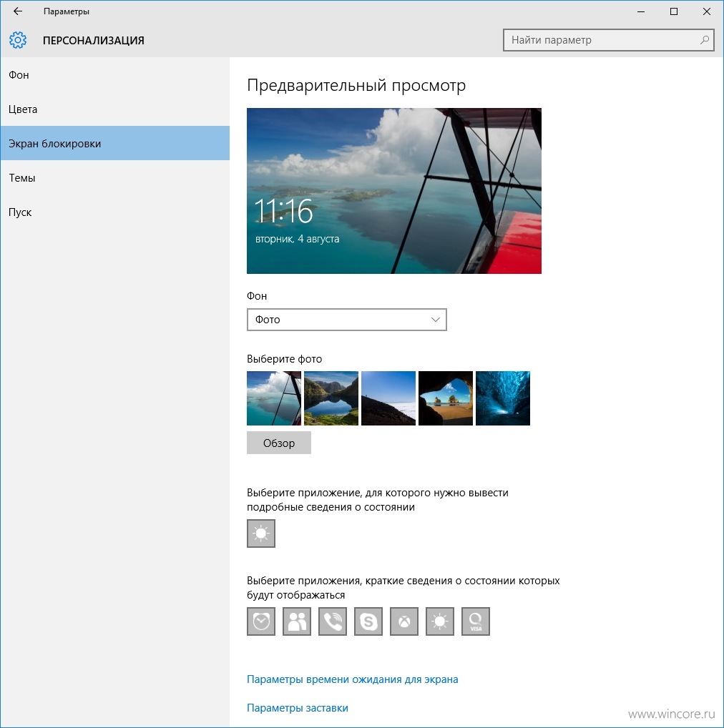
Task: Open the Фон section in sidebar
Action: click(x=114, y=75)
